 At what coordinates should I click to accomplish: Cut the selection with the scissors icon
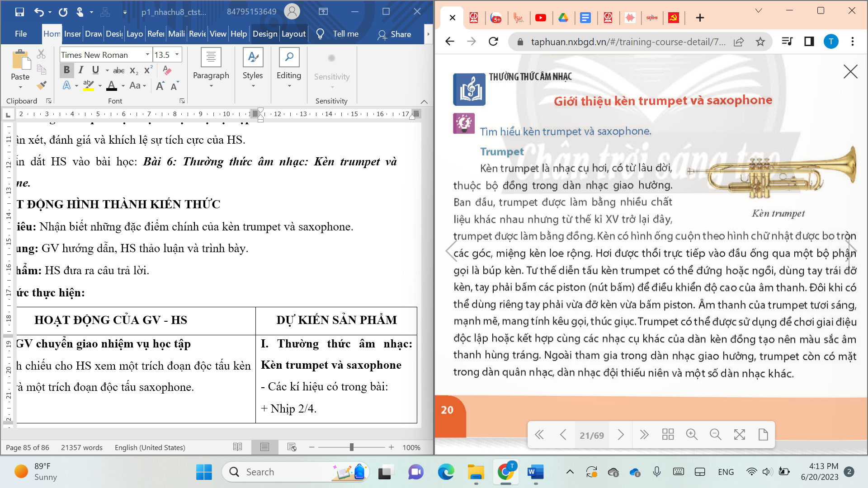tap(41, 54)
